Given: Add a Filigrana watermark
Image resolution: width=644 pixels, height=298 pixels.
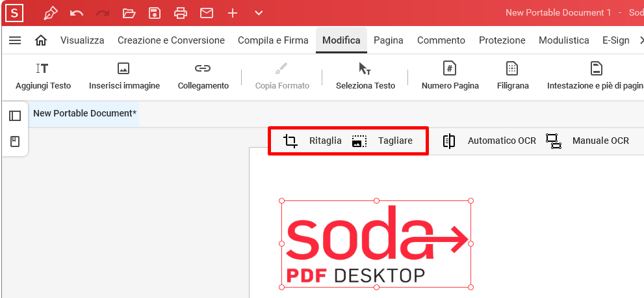Looking at the screenshot, I should [x=513, y=76].
